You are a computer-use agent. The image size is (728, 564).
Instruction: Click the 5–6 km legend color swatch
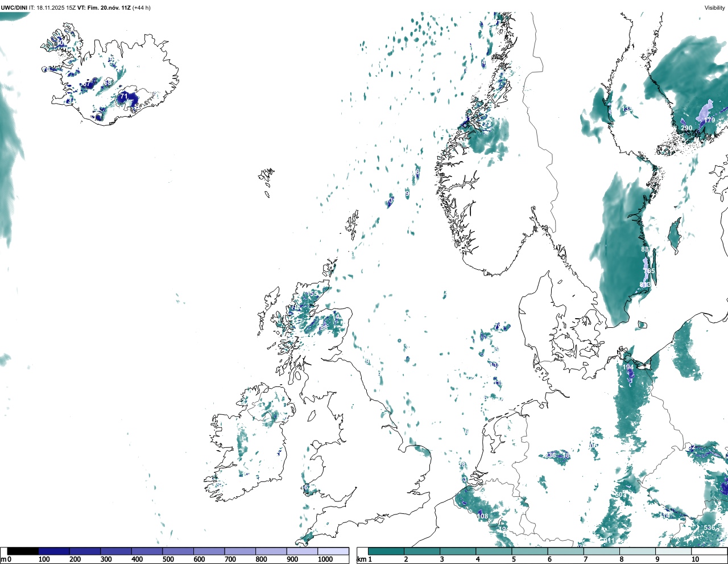pyautogui.click(x=530, y=551)
